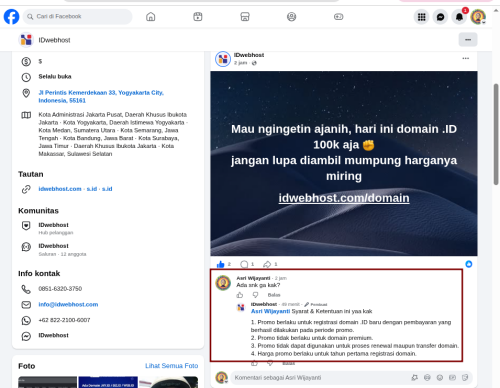Open notifications bell icon
500x388 pixels.
pos(459,17)
